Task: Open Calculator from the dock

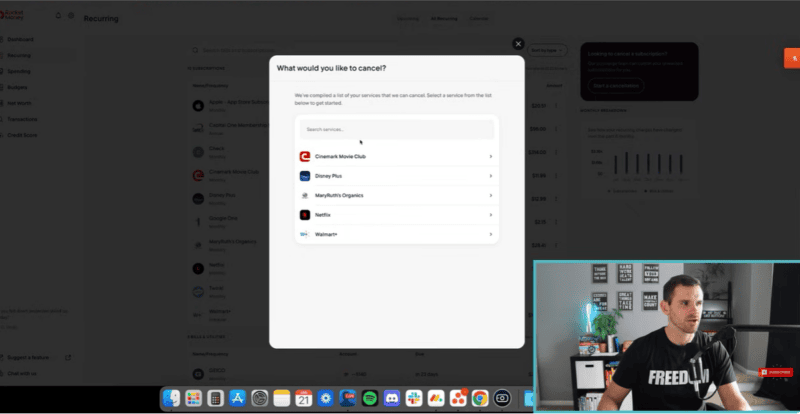Action: click(215, 398)
